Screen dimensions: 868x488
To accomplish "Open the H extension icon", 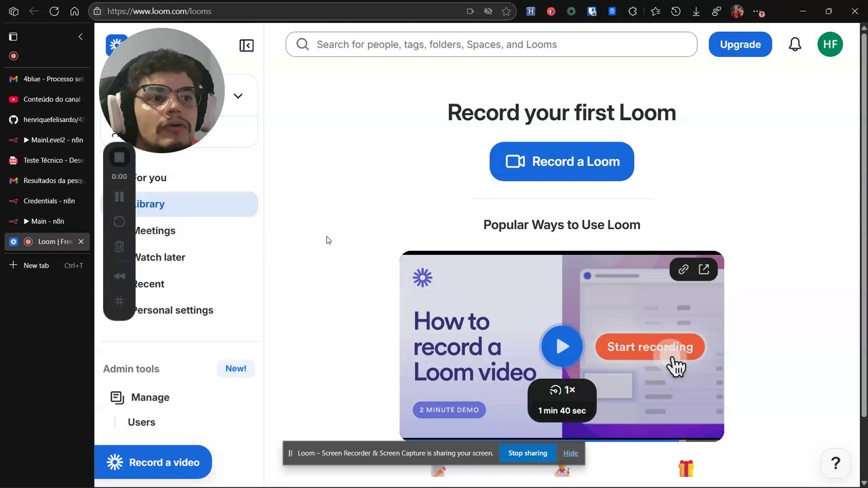I will [531, 12].
